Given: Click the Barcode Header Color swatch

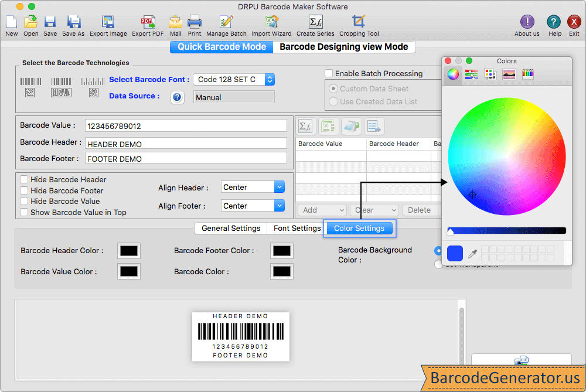Looking at the screenshot, I should (x=129, y=251).
